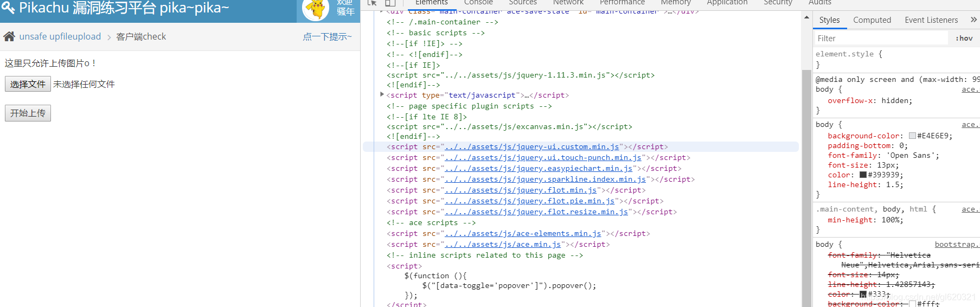Click the #E4E6E9 background-color swatch

[912, 136]
